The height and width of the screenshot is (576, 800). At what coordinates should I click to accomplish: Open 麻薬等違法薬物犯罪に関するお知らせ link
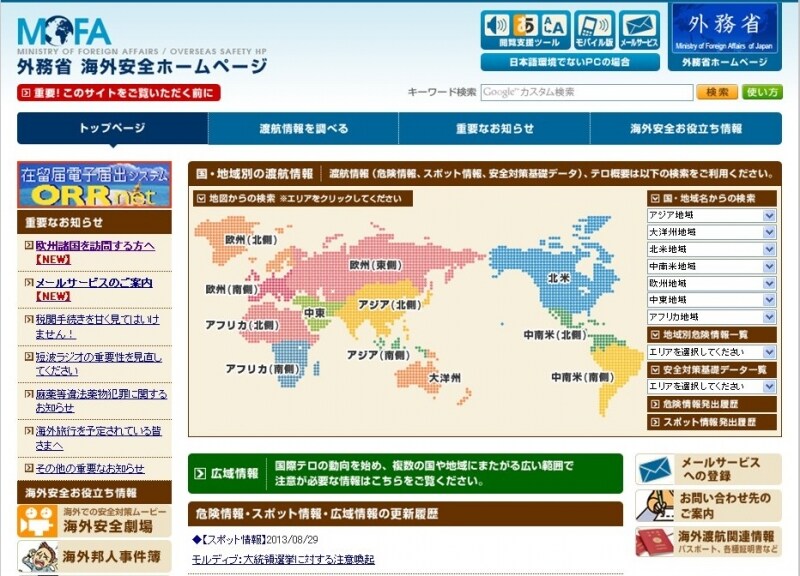pyautogui.click(x=101, y=401)
